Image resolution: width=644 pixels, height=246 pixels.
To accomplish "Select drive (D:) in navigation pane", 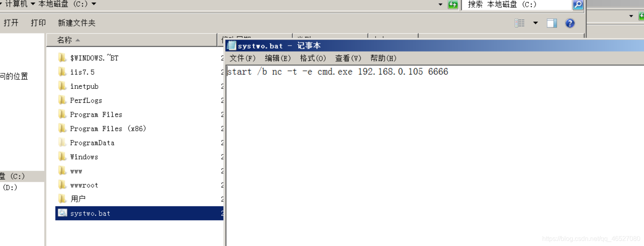I will coord(10,187).
